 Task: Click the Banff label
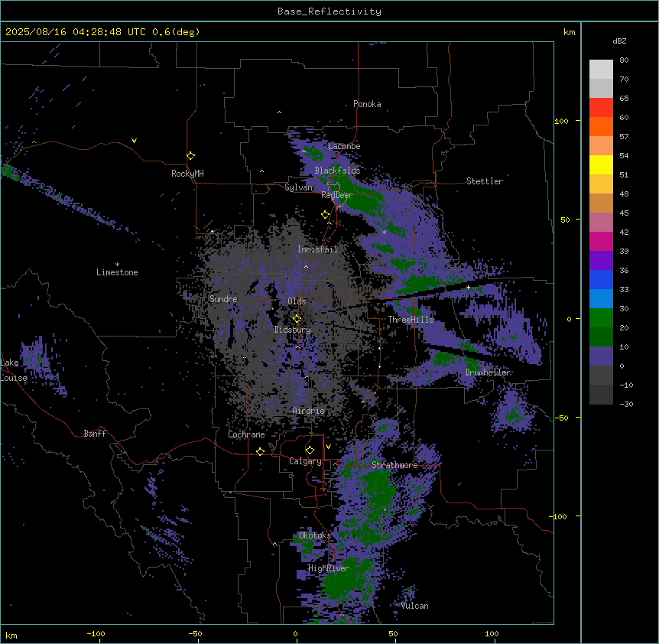(x=95, y=434)
